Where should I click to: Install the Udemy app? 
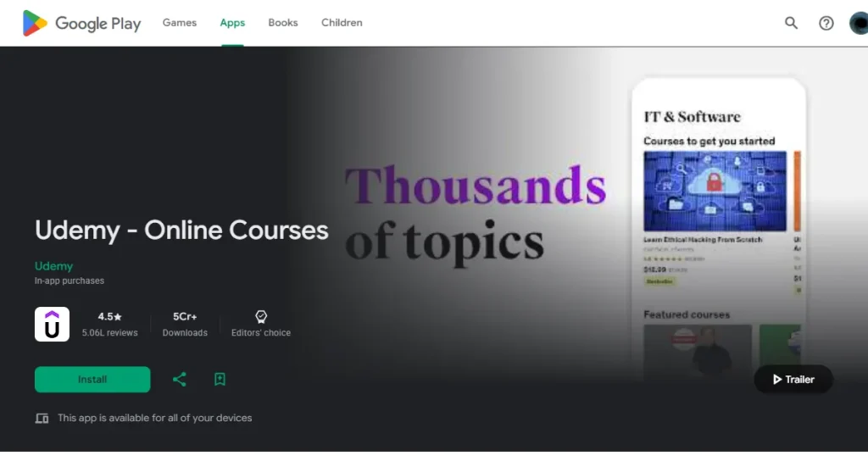tap(92, 380)
